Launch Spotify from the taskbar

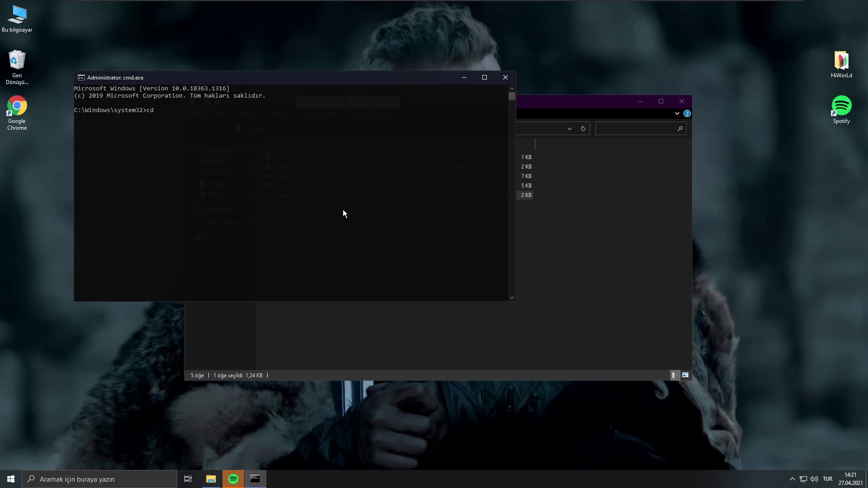tap(233, 479)
